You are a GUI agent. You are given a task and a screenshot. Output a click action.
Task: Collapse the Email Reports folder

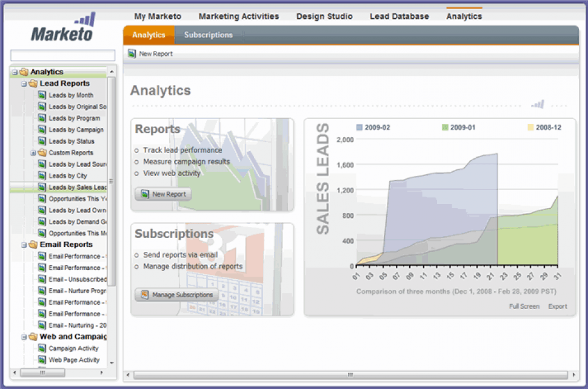tap(24, 245)
